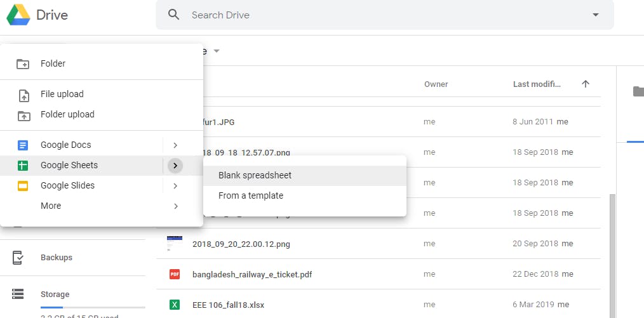Expand the More submenu arrow
644x318 pixels.
(175, 206)
